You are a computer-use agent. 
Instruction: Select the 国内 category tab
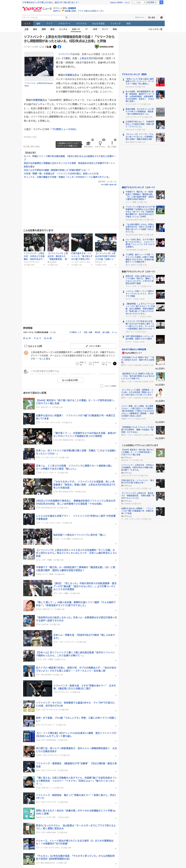click(x=35, y=29)
